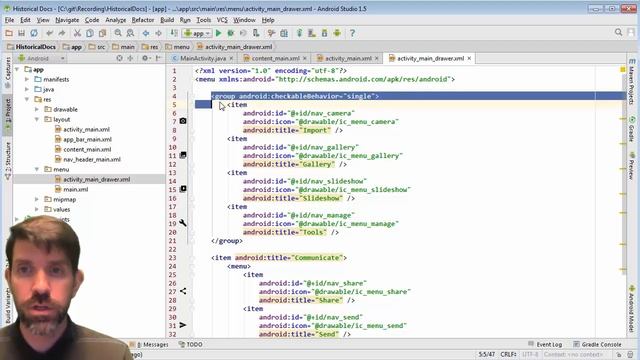Collapse the layout folder
Screen dimensions: 640x360
pyautogui.click(x=37, y=119)
